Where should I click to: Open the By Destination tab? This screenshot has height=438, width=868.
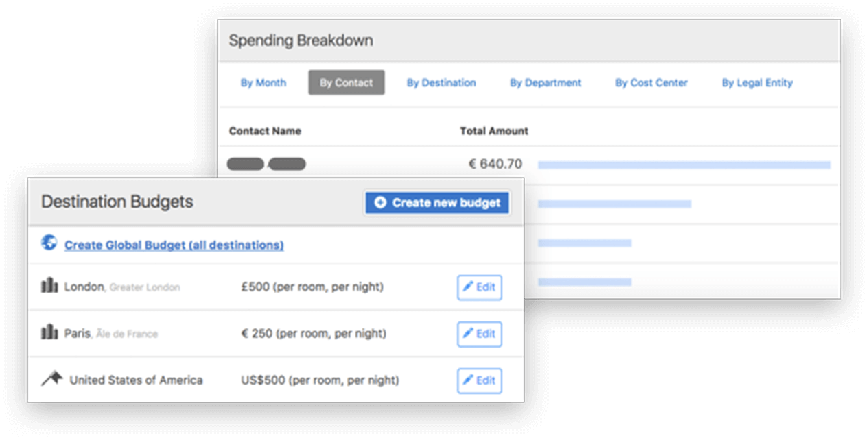(441, 83)
